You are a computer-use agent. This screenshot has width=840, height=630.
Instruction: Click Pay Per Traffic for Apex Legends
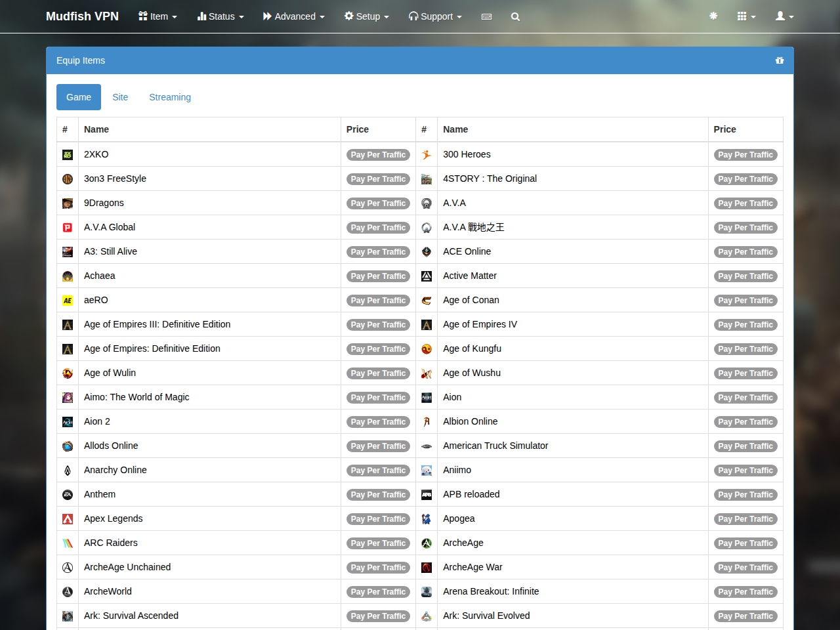tap(378, 519)
